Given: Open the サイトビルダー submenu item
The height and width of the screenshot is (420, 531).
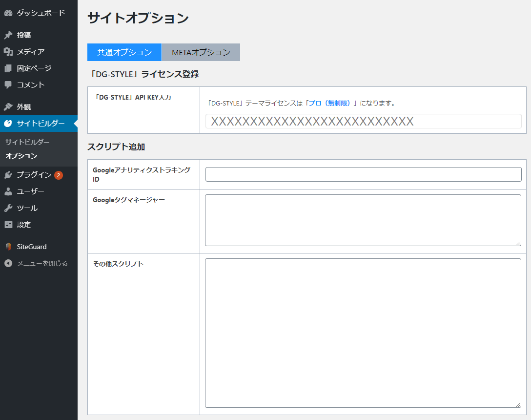Looking at the screenshot, I should pyautogui.click(x=27, y=142).
